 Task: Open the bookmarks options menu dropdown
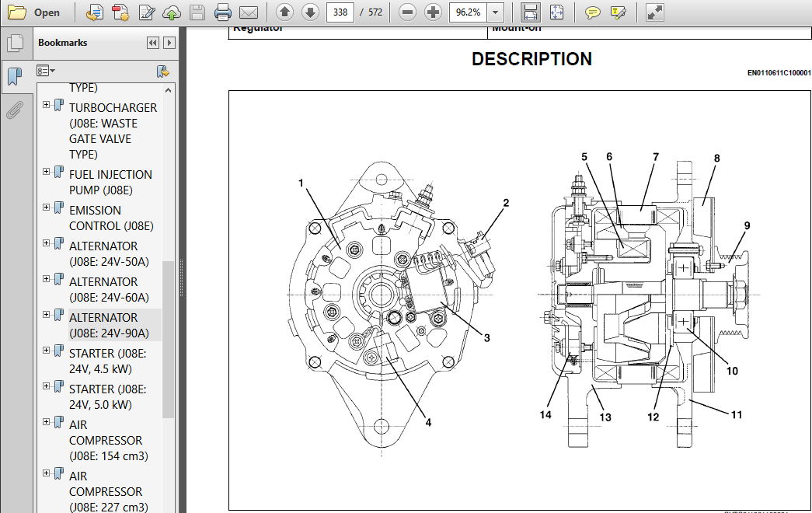click(x=46, y=71)
